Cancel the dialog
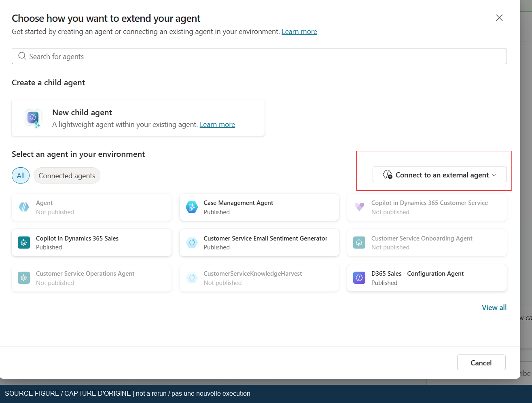 481,363
